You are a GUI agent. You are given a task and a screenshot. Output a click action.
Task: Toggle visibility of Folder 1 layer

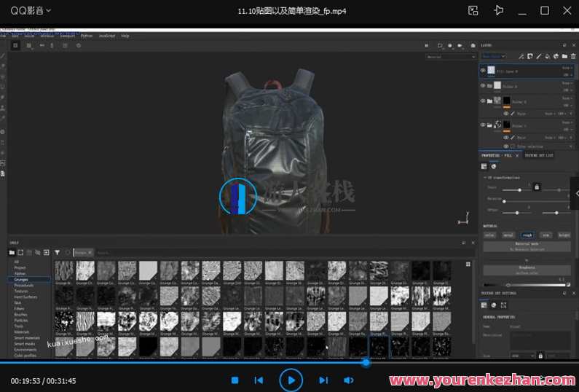coord(483,125)
